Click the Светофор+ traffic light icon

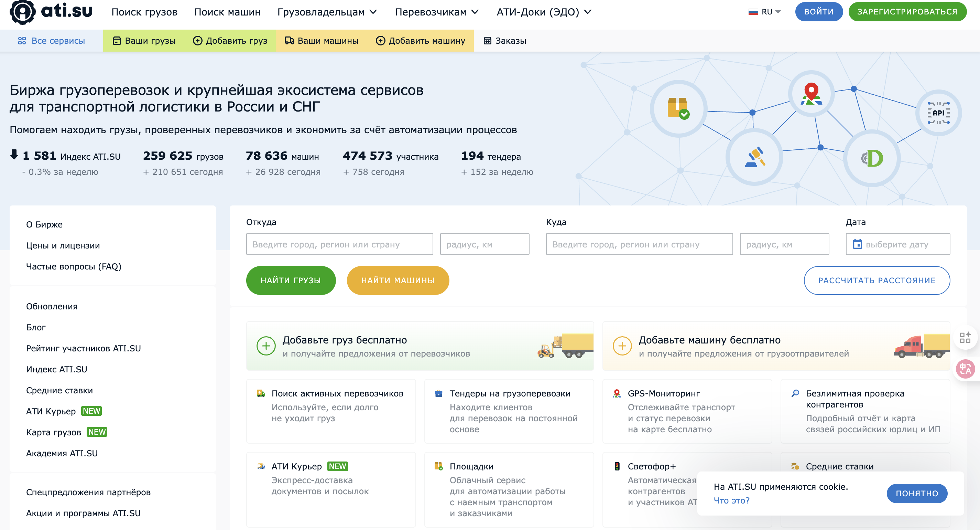coord(617,466)
